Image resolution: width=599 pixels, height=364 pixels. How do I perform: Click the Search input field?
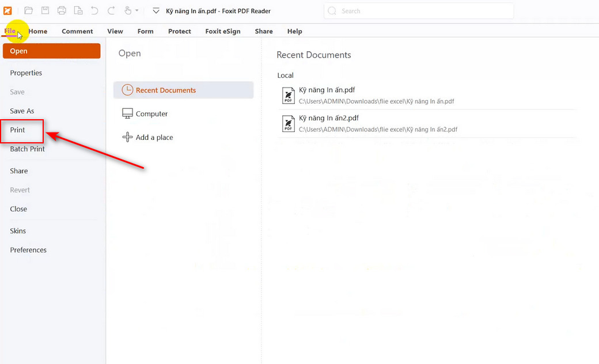click(x=419, y=11)
